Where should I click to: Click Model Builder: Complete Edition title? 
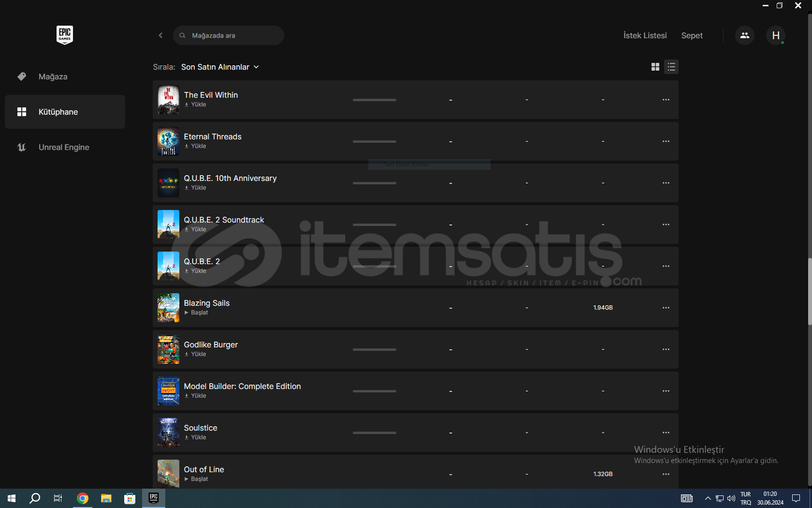pos(242,386)
